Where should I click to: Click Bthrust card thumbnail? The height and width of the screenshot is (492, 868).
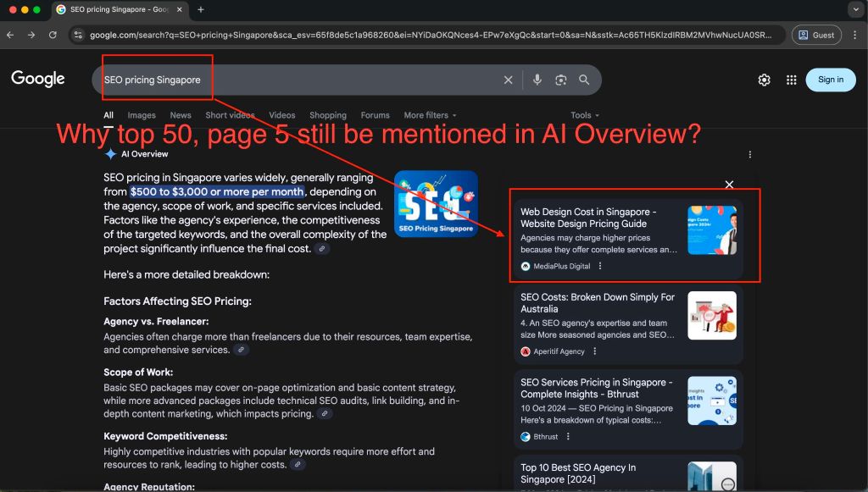pos(712,401)
